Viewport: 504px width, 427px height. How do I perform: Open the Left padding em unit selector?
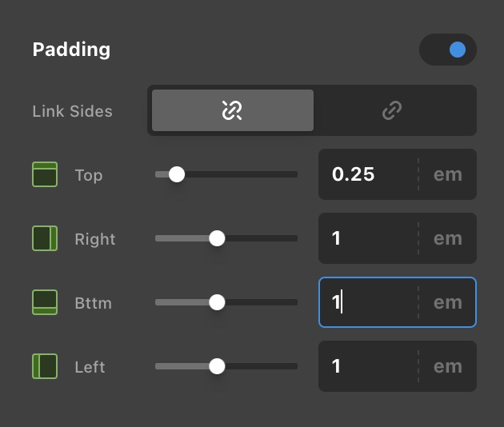pyautogui.click(x=447, y=366)
